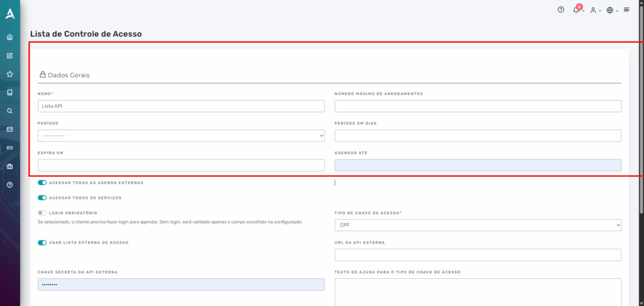
Task: Click the 'URL da API externa' field
Action: click(478, 254)
